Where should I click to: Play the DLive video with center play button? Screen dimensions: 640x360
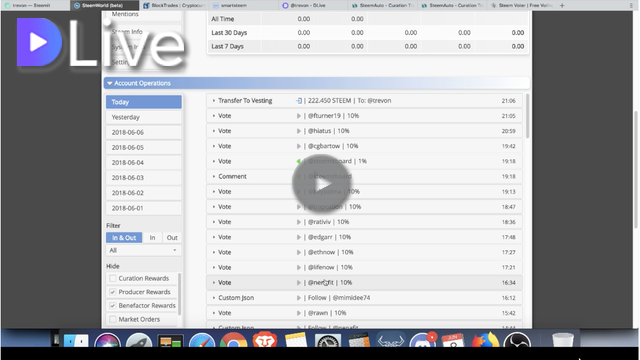tap(322, 184)
